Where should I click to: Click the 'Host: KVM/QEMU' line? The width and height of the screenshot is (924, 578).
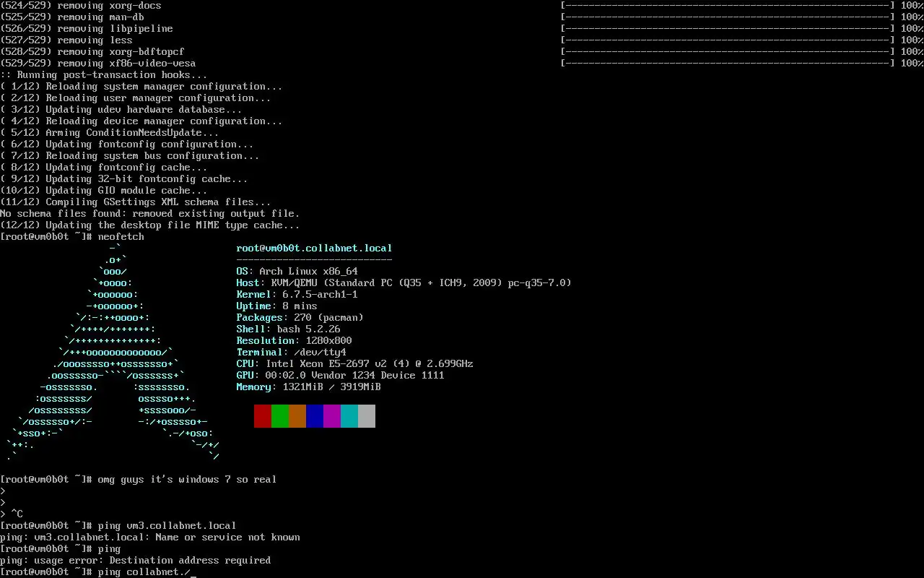pyautogui.click(x=404, y=283)
